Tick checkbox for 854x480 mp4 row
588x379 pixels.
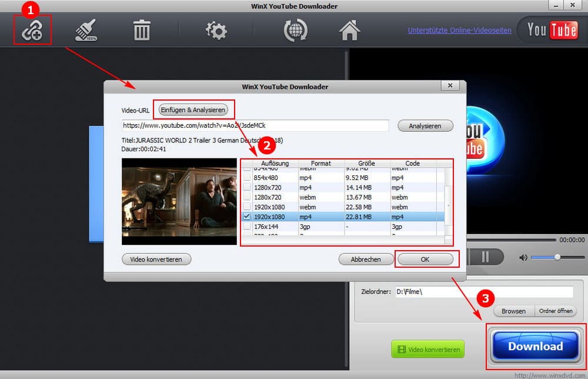coord(247,178)
